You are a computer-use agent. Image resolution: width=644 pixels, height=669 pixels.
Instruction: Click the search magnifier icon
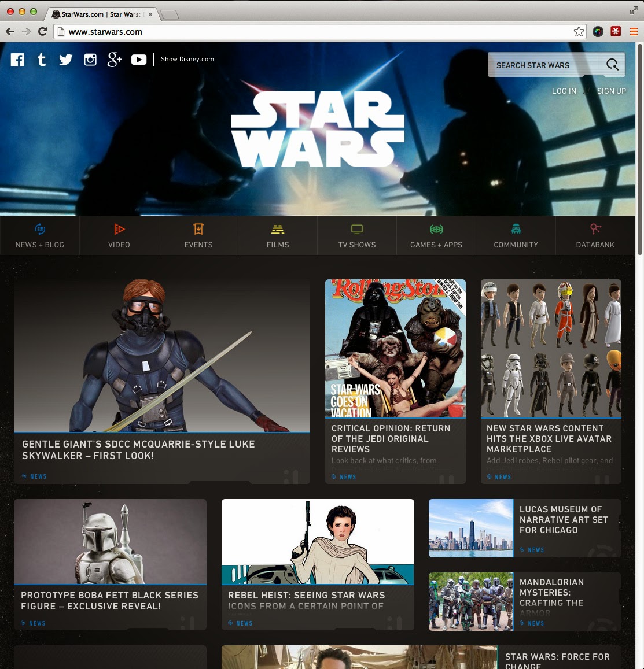pos(612,64)
